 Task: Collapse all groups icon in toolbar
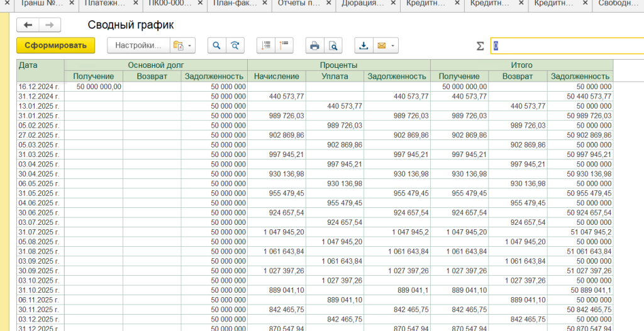[284, 45]
